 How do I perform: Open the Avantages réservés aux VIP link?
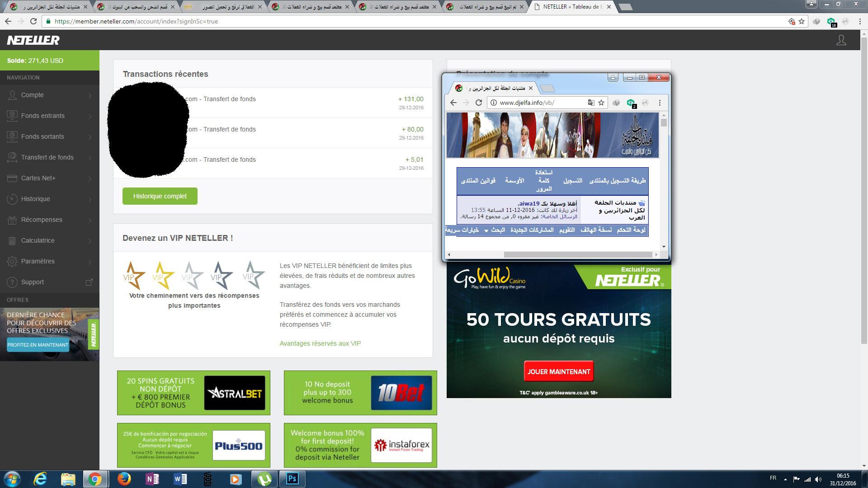click(x=320, y=343)
